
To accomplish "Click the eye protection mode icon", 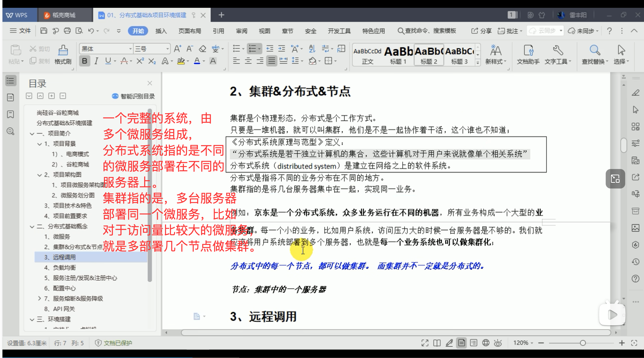I will click(498, 343).
